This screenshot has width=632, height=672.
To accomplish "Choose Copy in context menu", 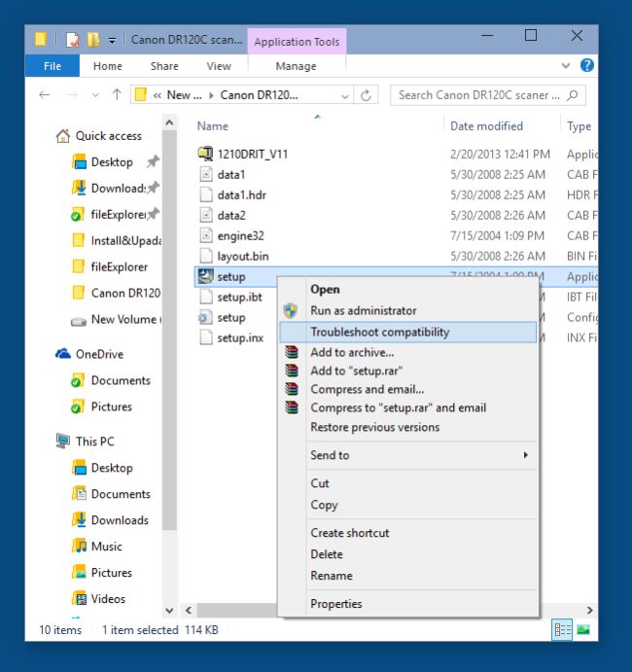I will pyautogui.click(x=408, y=505).
